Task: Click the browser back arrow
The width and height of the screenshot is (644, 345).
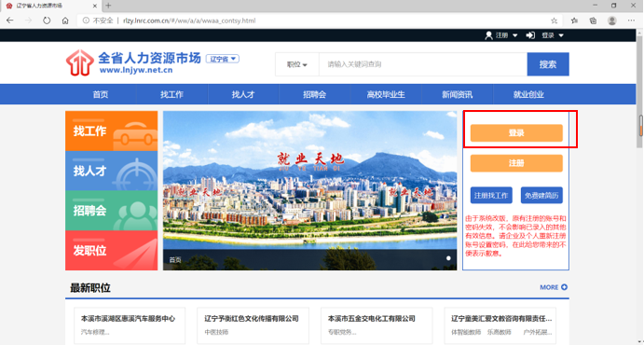Action: [x=10, y=21]
